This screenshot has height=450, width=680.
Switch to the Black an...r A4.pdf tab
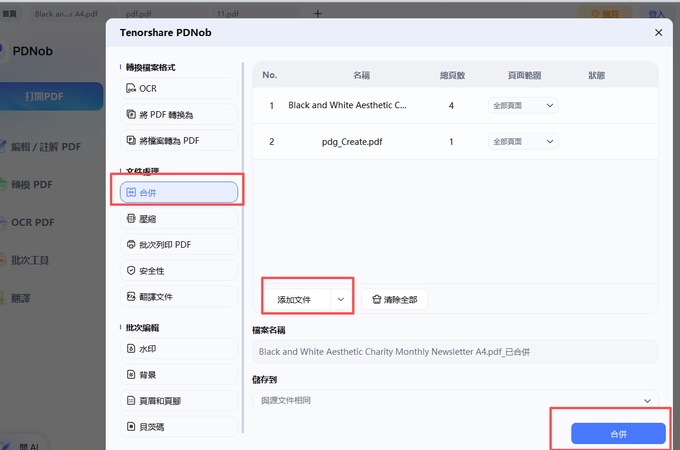(66, 14)
